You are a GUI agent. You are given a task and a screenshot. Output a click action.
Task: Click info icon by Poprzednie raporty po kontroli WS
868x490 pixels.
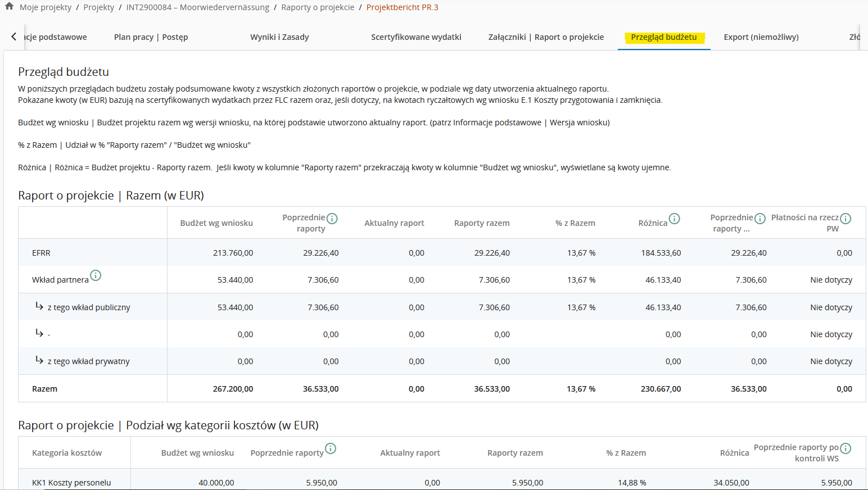845,448
